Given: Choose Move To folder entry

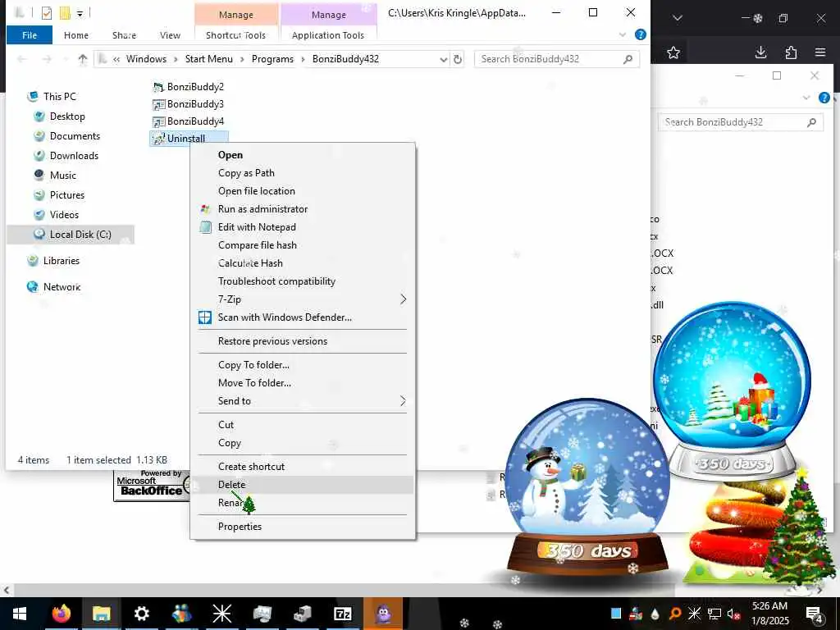Looking at the screenshot, I should coord(303,383).
